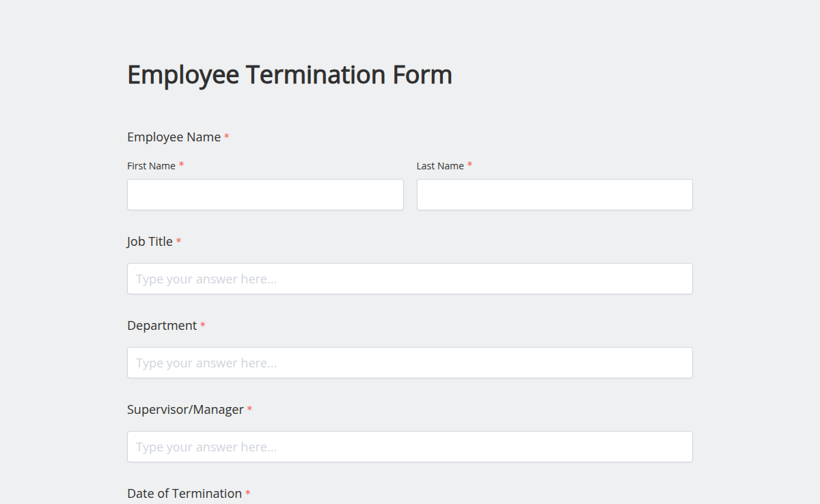Click the asterisk beside Job Title

click(178, 240)
